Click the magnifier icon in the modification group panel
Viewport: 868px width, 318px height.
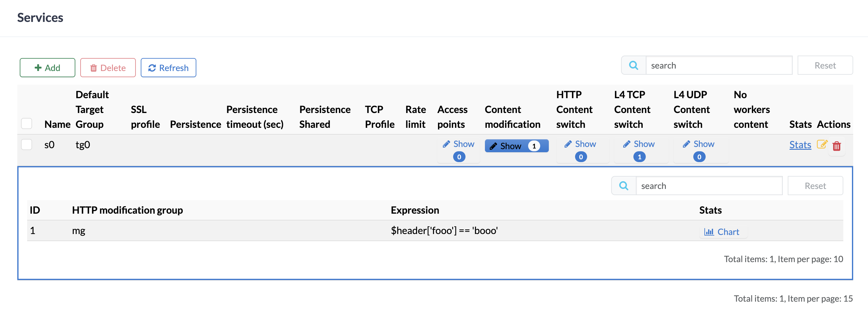tap(624, 185)
